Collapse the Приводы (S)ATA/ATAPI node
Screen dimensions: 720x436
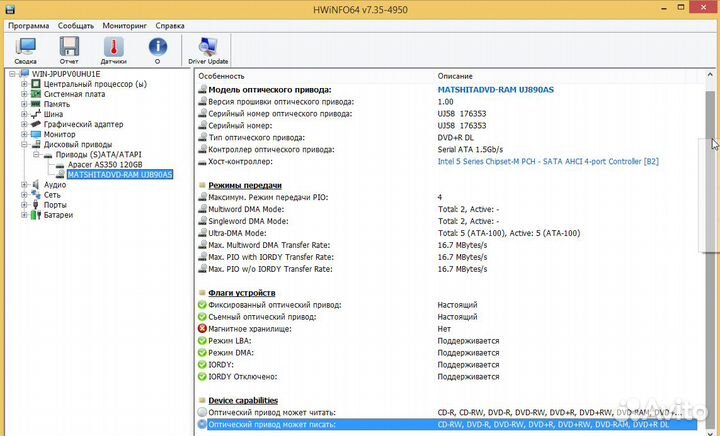(x=36, y=155)
